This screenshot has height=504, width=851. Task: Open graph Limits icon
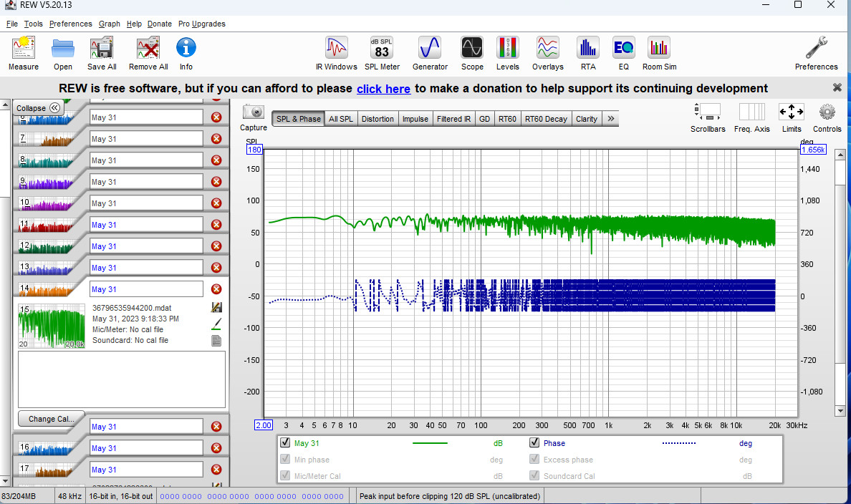792,112
